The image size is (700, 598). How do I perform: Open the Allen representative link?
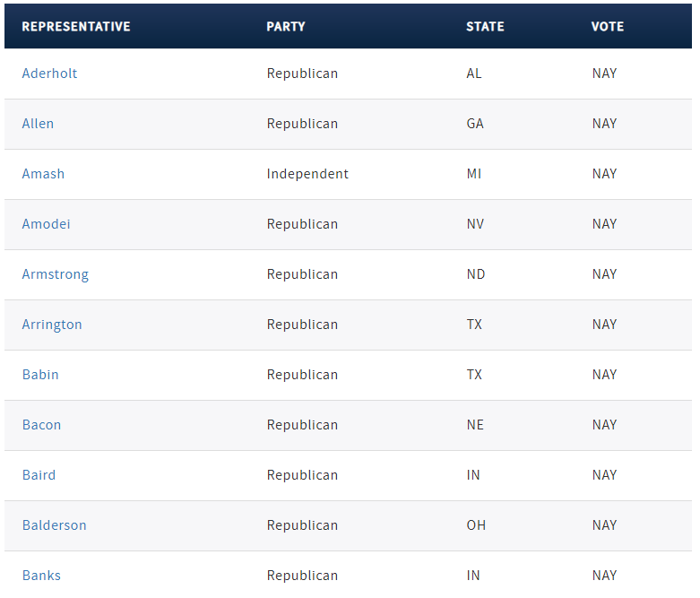point(38,123)
